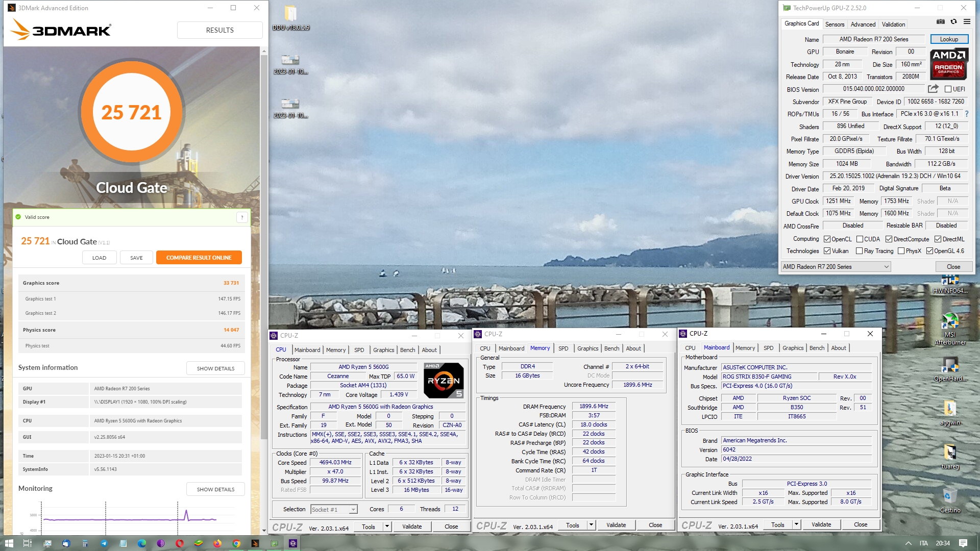
Task: Select the MSI Afterburner desktop icon
Action: (950, 329)
